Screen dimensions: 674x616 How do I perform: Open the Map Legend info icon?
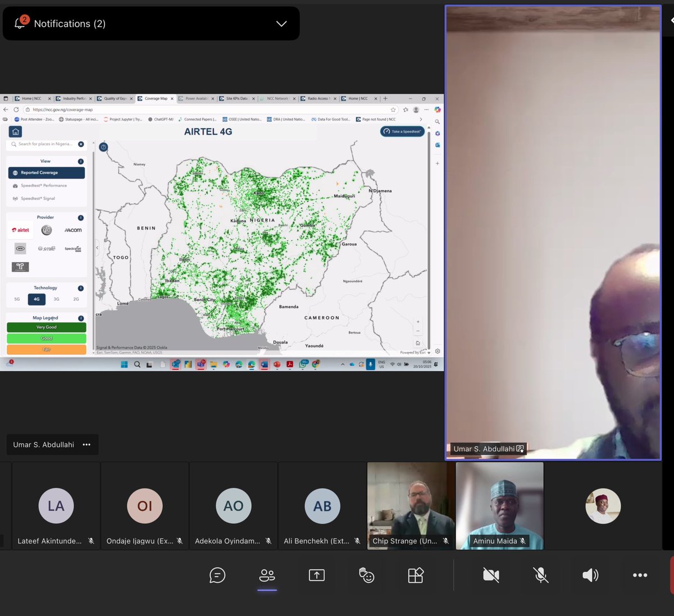pyautogui.click(x=81, y=318)
